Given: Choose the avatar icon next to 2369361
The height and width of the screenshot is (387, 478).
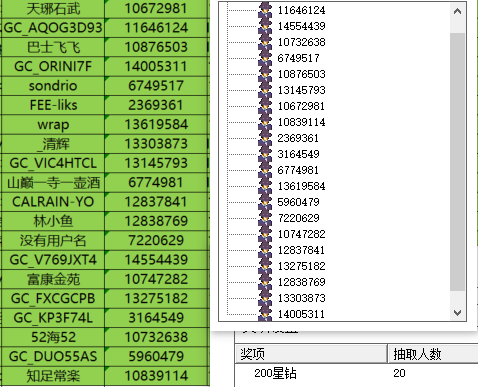Looking at the screenshot, I should tap(265, 138).
